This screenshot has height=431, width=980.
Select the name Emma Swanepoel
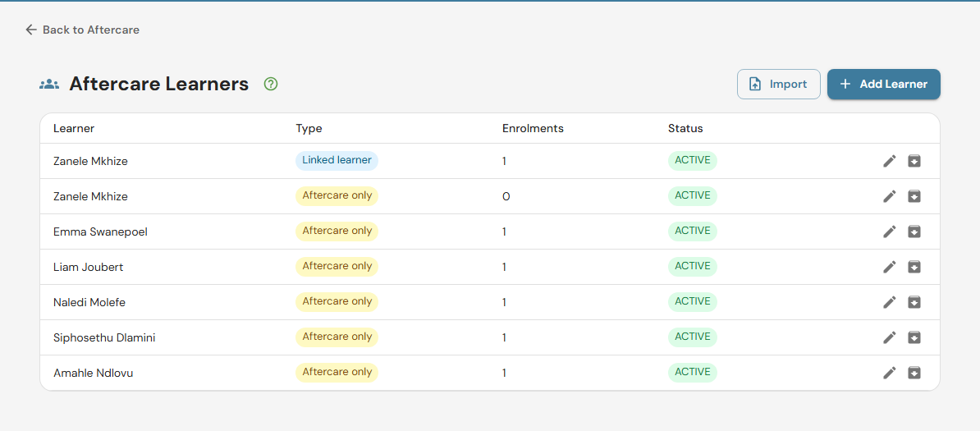point(100,232)
